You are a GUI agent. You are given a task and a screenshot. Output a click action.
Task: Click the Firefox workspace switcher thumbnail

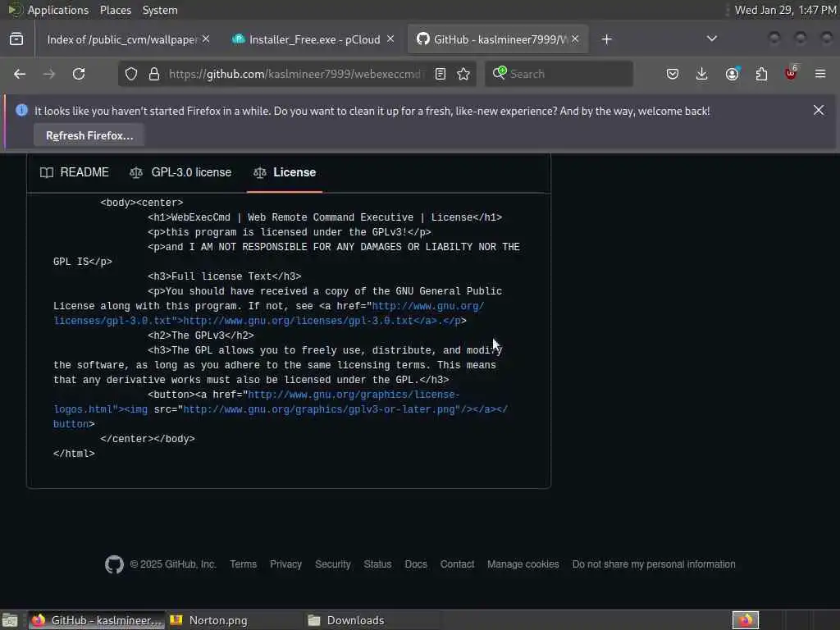click(746, 620)
